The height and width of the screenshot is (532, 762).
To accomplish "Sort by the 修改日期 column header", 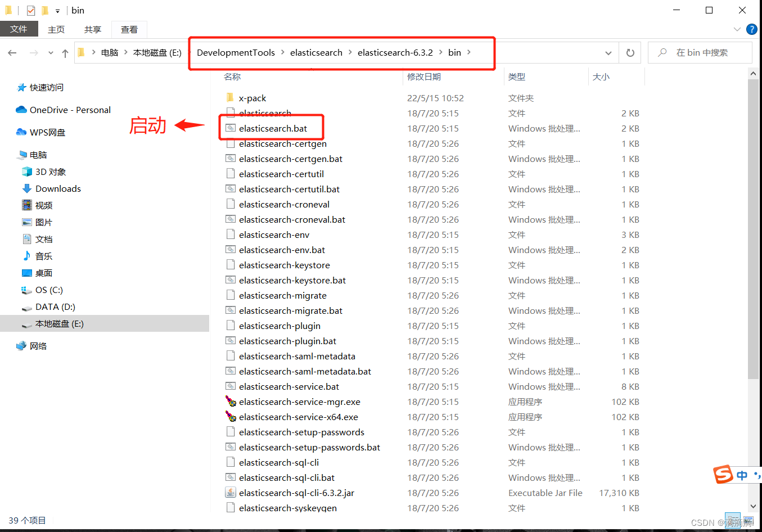I will (x=424, y=77).
